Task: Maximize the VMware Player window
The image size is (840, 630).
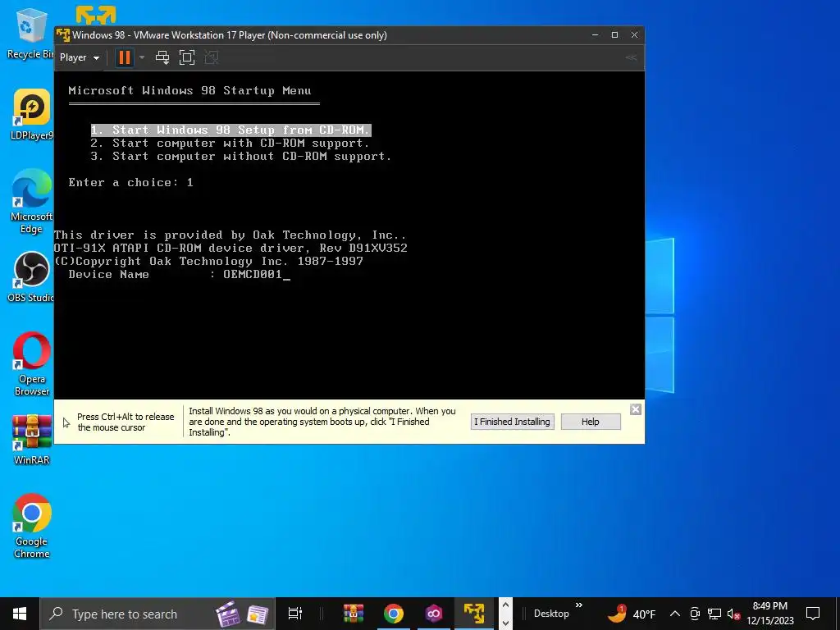Action: [614, 34]
